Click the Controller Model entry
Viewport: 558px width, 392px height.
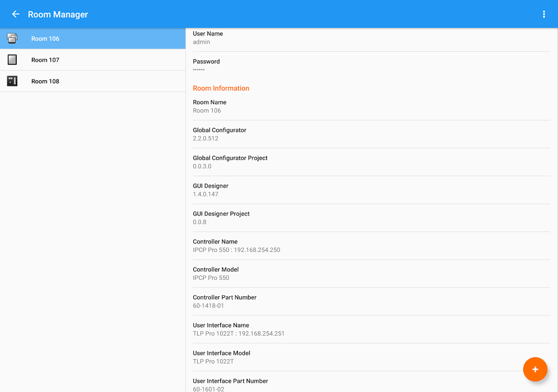tap(372, 273)
